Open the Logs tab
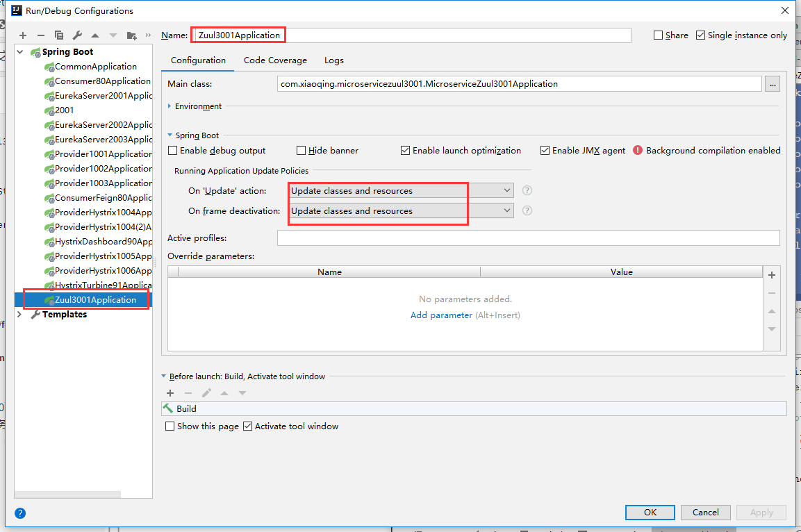This screenshot has width=801, height=532. pyautogui.click(x=333, y=60)
